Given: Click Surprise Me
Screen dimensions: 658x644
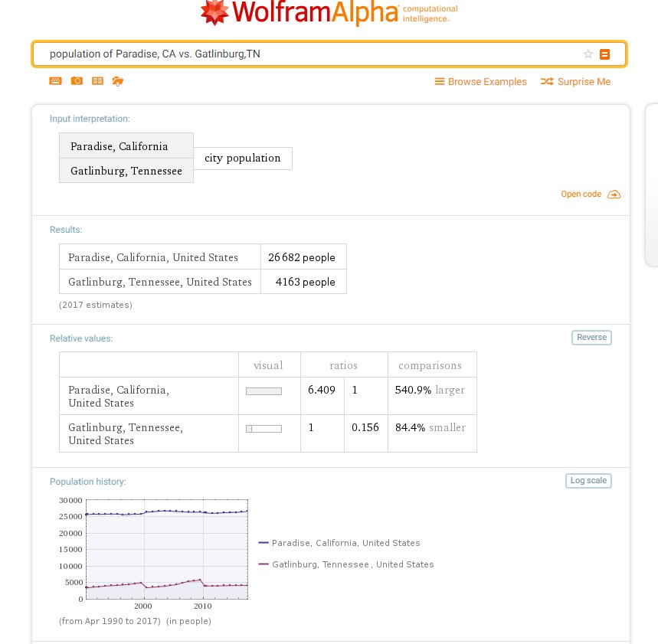Looking at the screenshot, I should coord(575,81).
